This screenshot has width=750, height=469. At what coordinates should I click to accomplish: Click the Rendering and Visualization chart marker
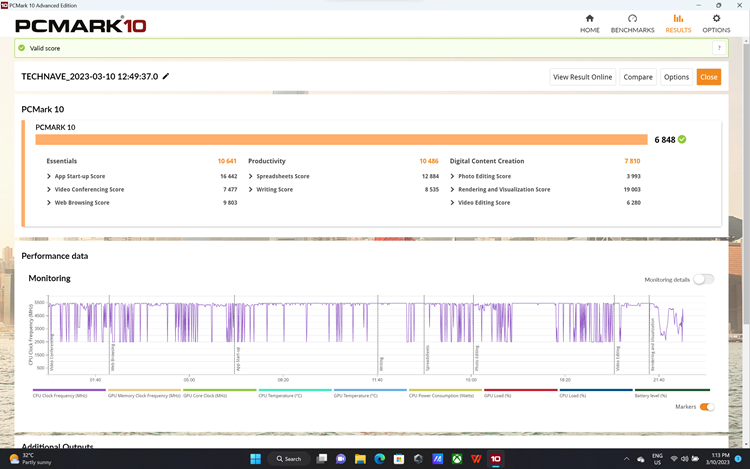point(652,345)
